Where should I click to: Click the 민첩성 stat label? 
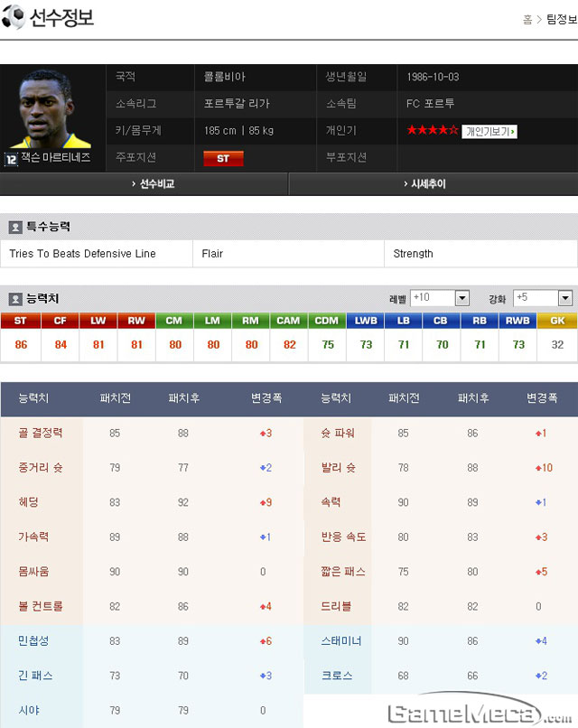(33, 641)
